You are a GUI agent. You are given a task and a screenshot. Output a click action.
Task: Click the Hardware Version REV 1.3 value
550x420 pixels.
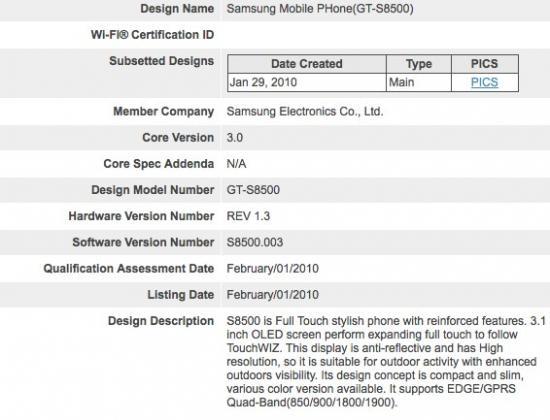248,216
